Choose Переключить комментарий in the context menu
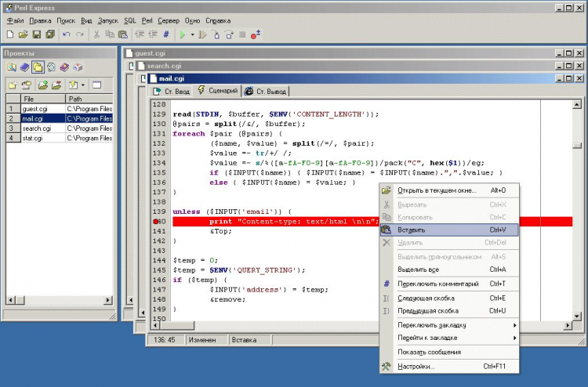 click(x=437, y=284)
